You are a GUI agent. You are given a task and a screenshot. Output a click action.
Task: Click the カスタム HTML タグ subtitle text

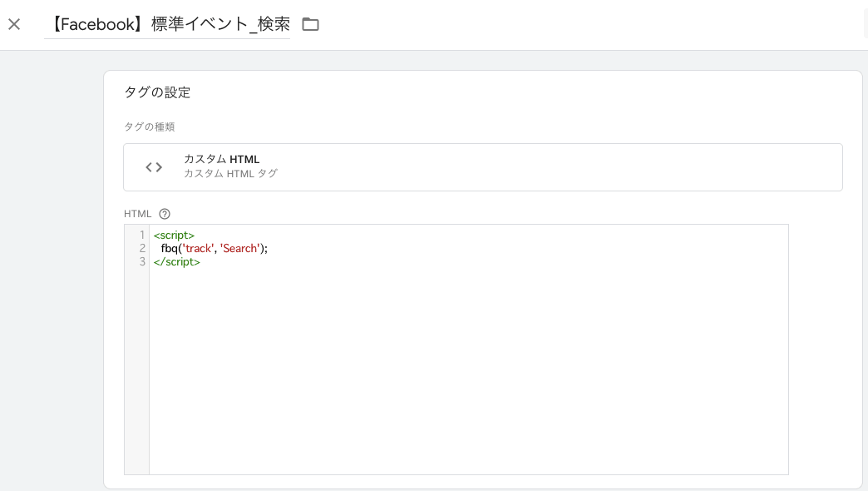[231, 173]
